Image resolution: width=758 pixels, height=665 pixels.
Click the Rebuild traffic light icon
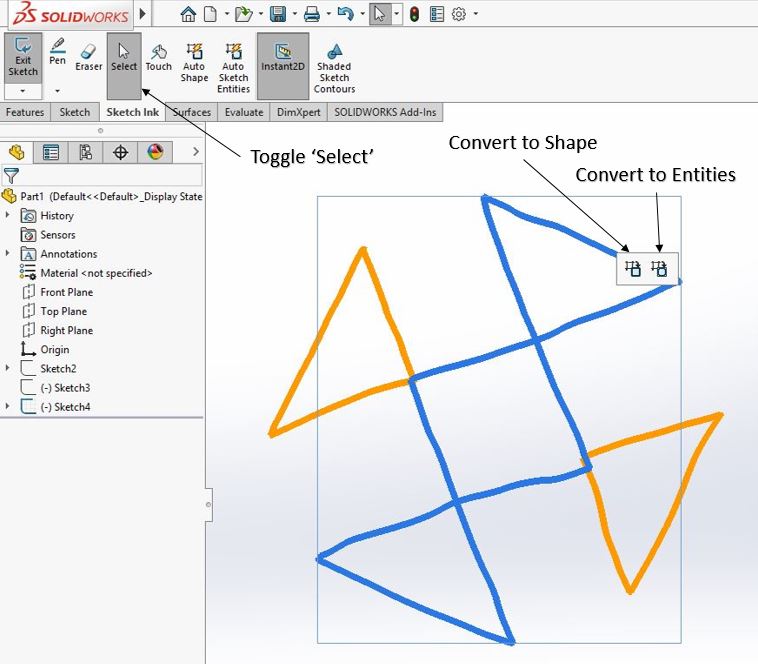[x=414, y=14]
